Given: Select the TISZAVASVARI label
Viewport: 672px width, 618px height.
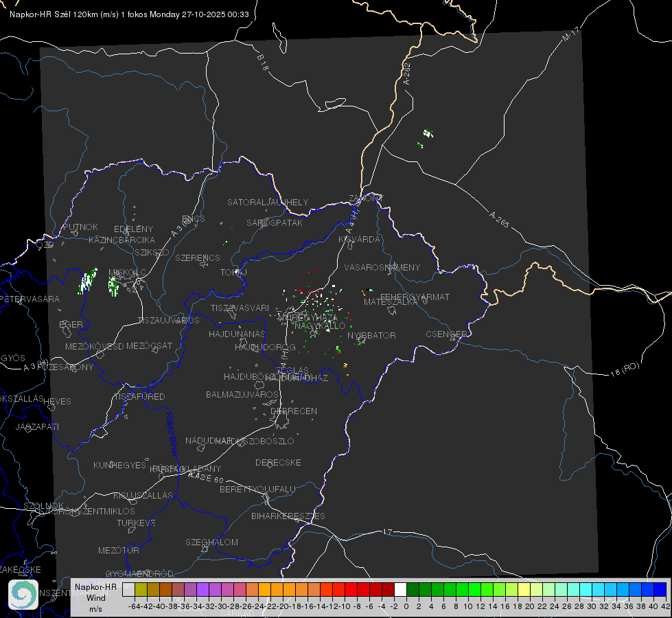Looking at the screenshot, I should point(240,308).
